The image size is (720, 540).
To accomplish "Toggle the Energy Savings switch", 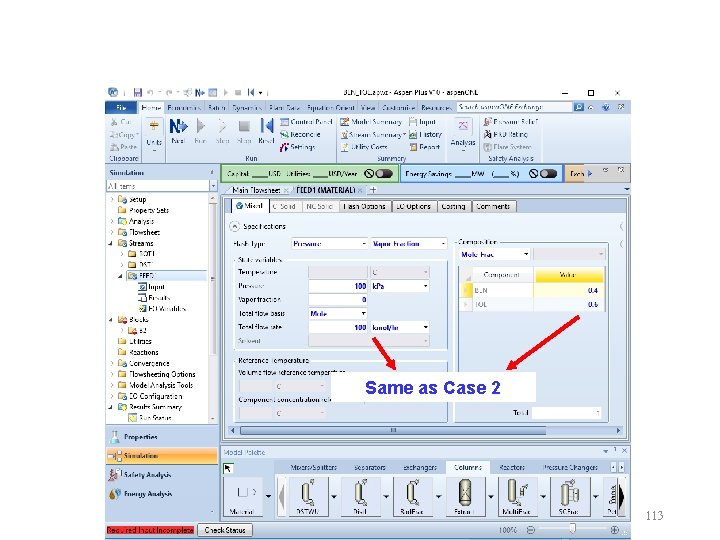I will click(548, 174).
